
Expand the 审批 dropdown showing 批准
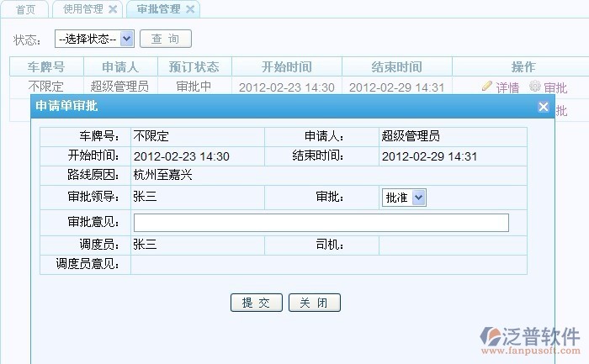[405, 198]
